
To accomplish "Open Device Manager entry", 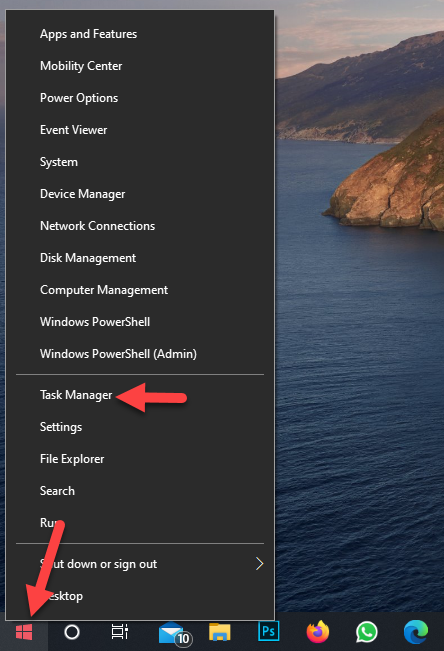I will tap(82, 194).
